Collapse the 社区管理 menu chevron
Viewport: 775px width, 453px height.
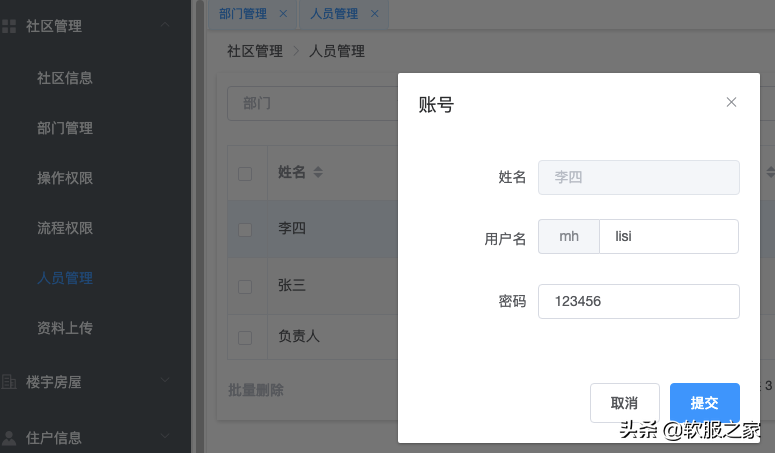(165, 25)
